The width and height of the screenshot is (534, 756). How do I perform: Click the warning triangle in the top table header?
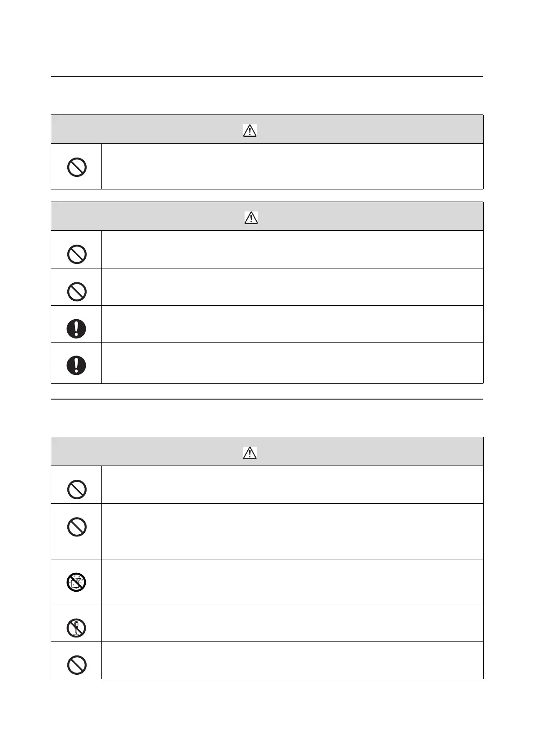pos(249,131)
